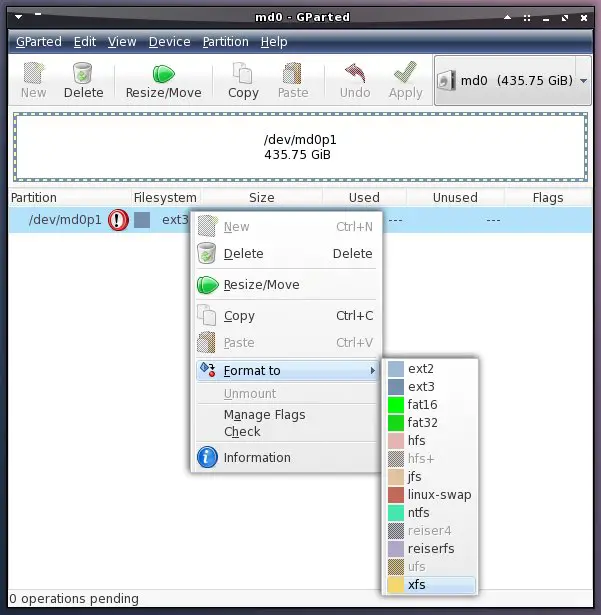Click the Flags column header

pos(548,197)
